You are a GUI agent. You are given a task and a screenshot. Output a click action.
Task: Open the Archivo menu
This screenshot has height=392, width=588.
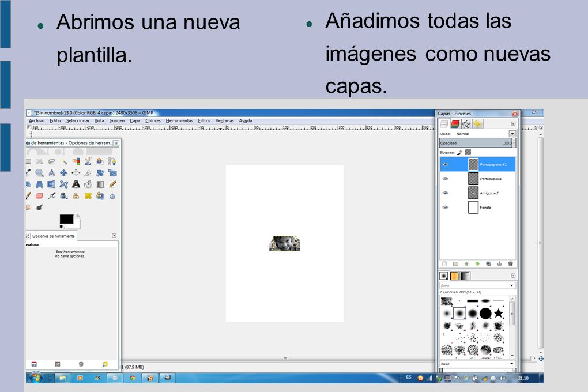[37, 121]
